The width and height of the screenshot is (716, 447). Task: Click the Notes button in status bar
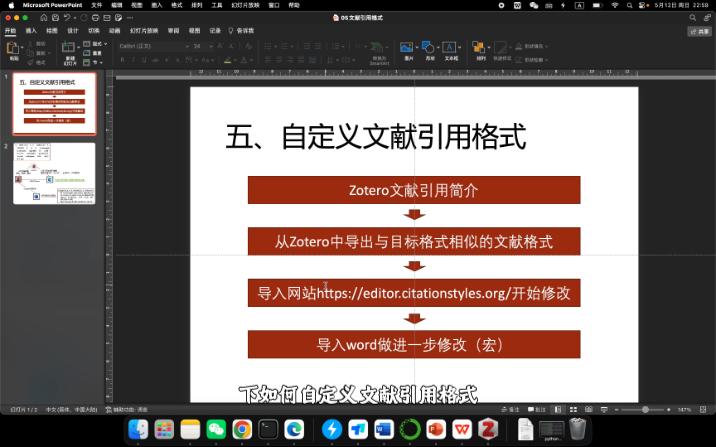pos(511,410)
